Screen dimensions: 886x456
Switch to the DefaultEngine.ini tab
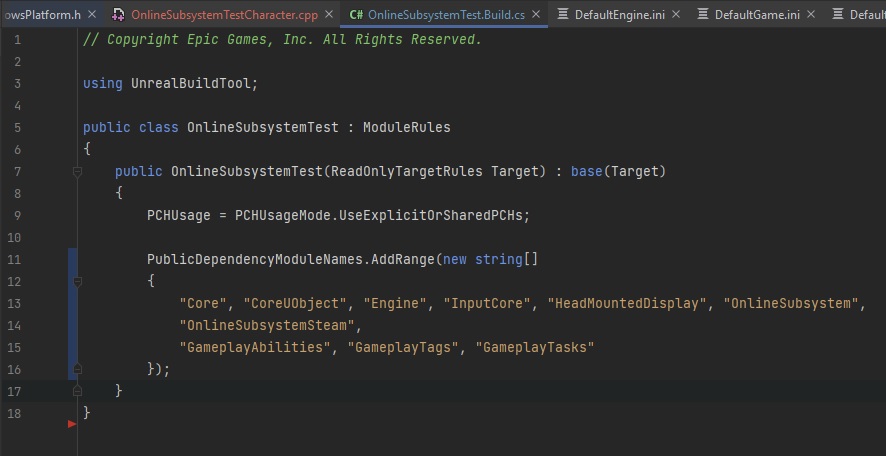point(622,15)
